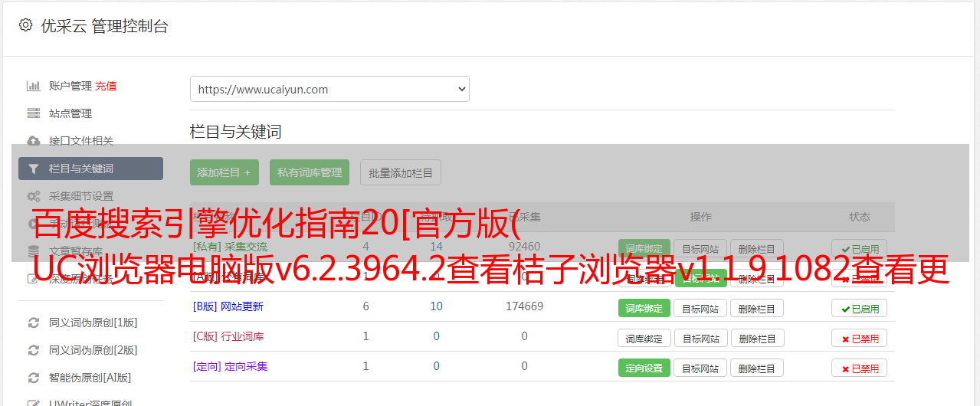980x406 pixels.
Task: Click 目标网站 in the 定向采集 row
Action: pos(700,368)
